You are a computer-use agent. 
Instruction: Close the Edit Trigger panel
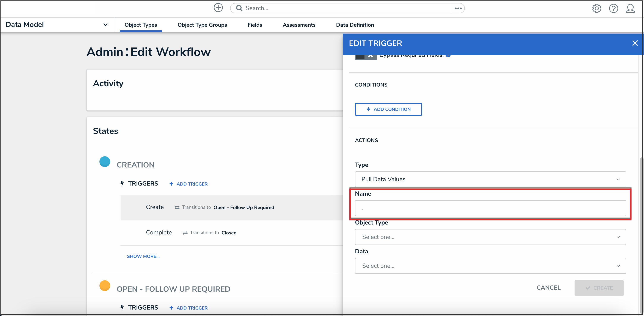pyautogui.click(x=635, y=43)
